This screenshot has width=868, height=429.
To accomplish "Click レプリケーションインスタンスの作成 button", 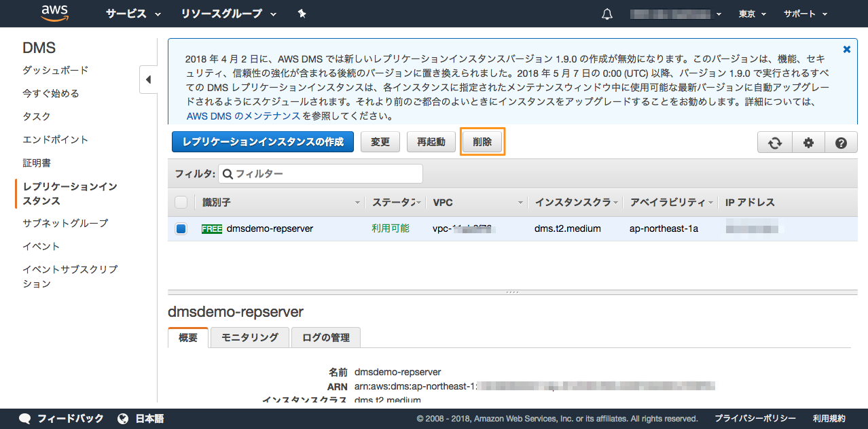I will pos(263,142).
